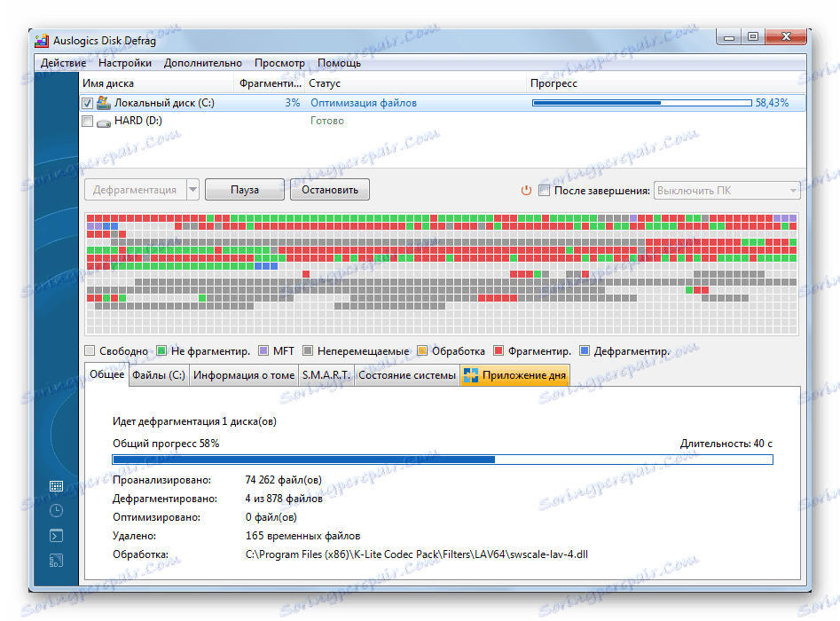Click the disk cluster map grid
Viewport: 840px width, 621px height.
pyautogui.click(x=442, y=274)
